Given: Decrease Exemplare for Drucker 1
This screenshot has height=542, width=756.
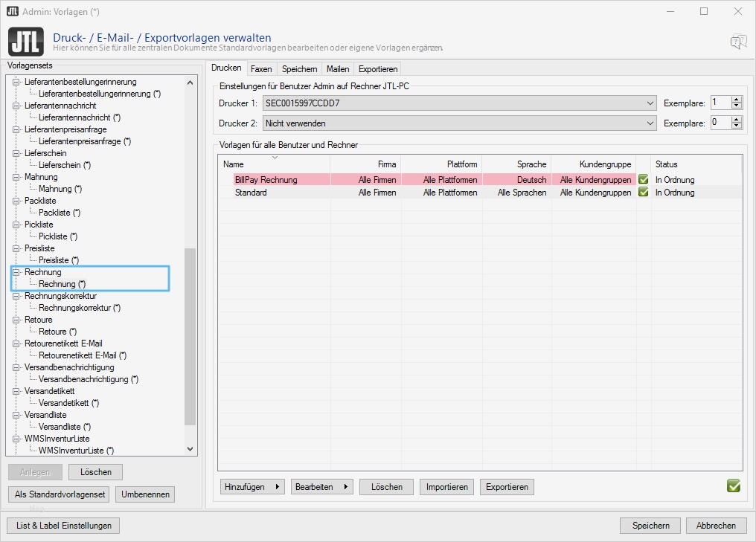Looking at the screenshot, I should click(x=736, y=106).
